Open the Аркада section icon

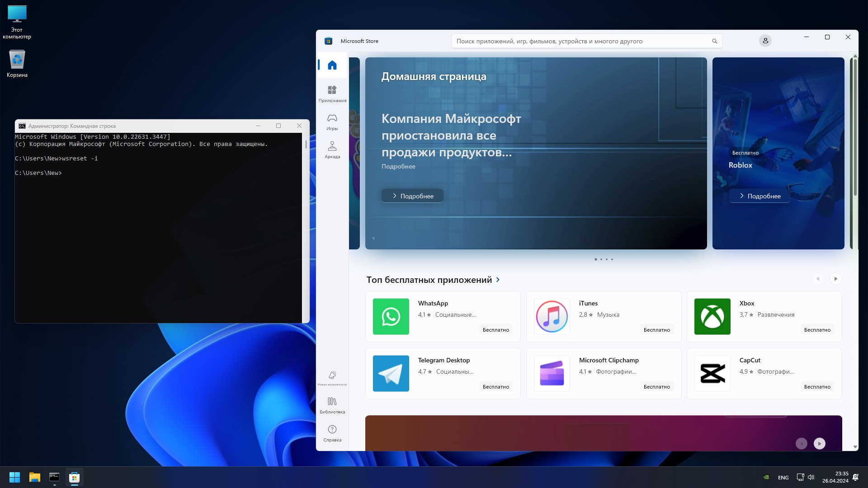[x=332, y=150]
